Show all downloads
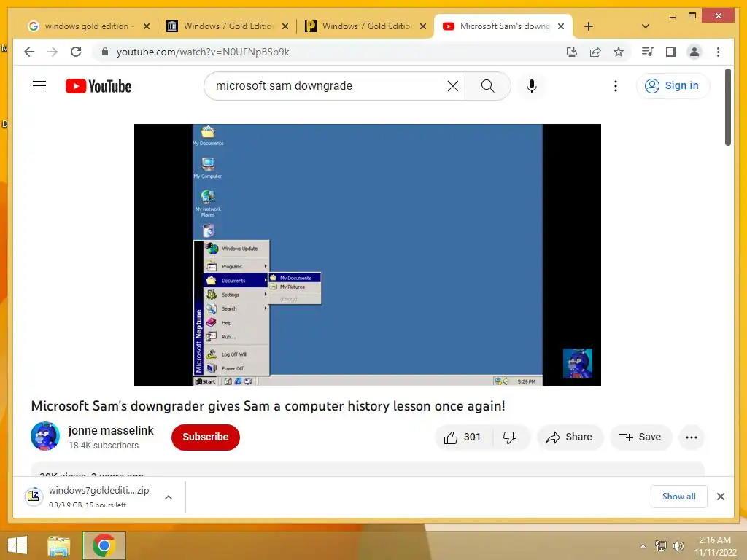 click(678, 497)
